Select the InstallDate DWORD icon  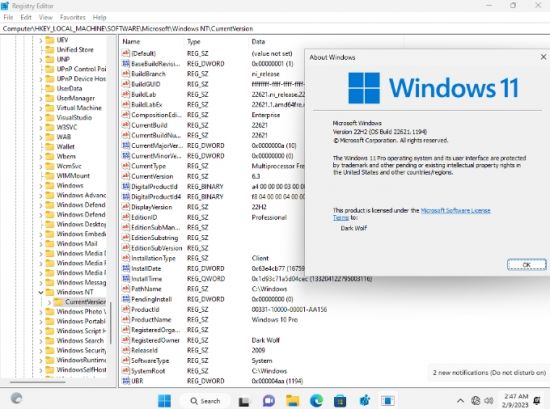coord(126,269)
